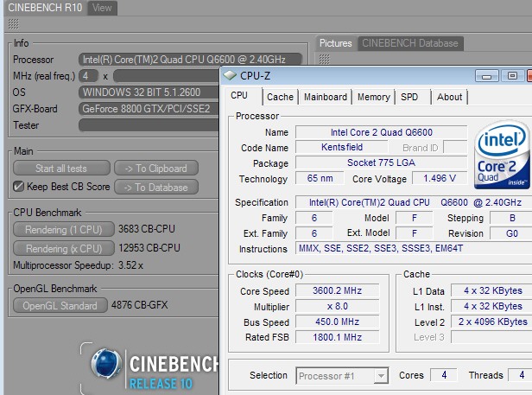The width and height of the screenshot is (532, 395).
Task: Click the L1 Data value 4 x 32 KBytes
Action: [x=491, y=290]
